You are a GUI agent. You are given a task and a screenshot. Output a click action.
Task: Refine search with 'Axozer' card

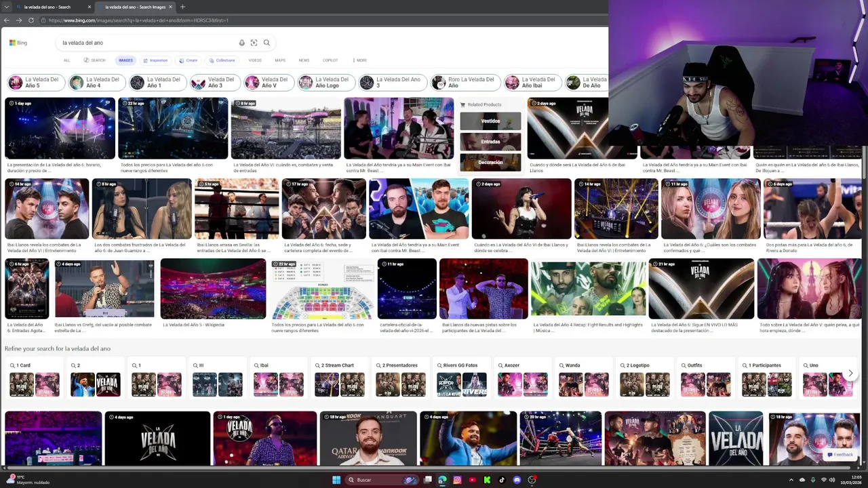pyautogui.click(x=523, y=378)
